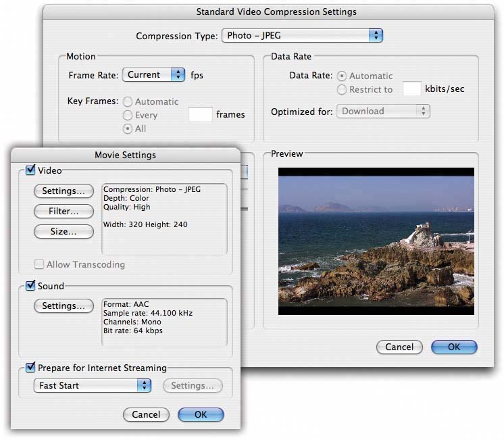Image resolution: width=504 pixels, height=440 pixels.
Task: Choose the Restrict to data rate option
Action: [x=342, y=89]
